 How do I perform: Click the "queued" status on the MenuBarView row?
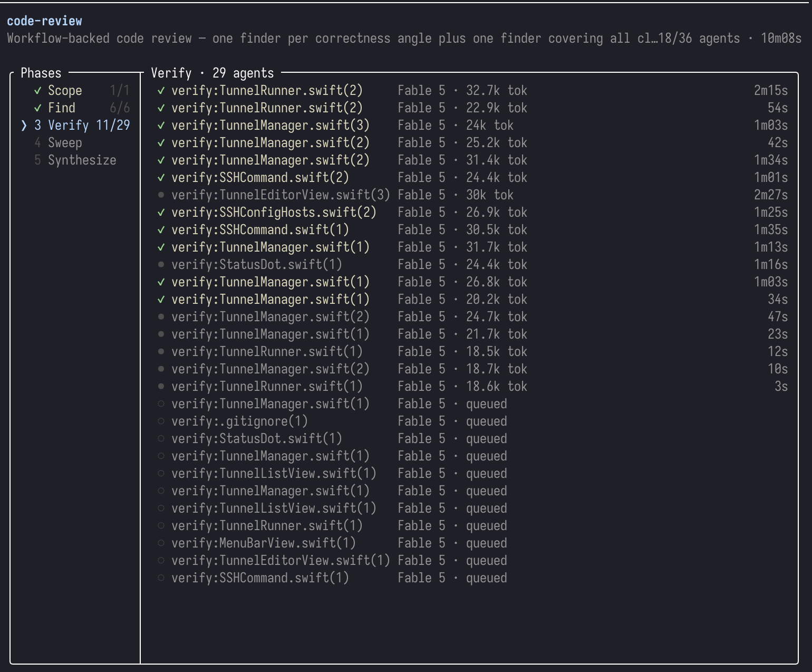click(x=487, y=543)
